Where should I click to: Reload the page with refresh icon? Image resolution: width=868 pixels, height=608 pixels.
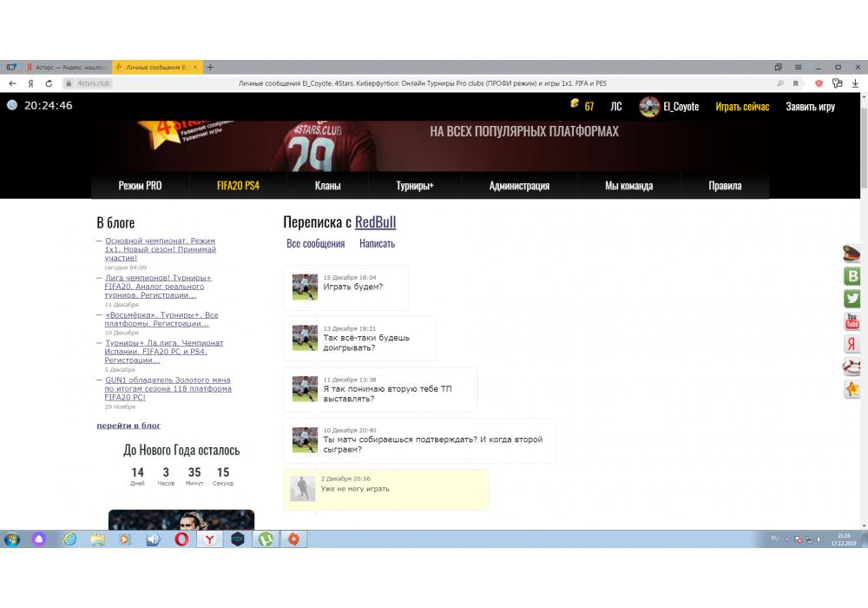coord(49,83)
